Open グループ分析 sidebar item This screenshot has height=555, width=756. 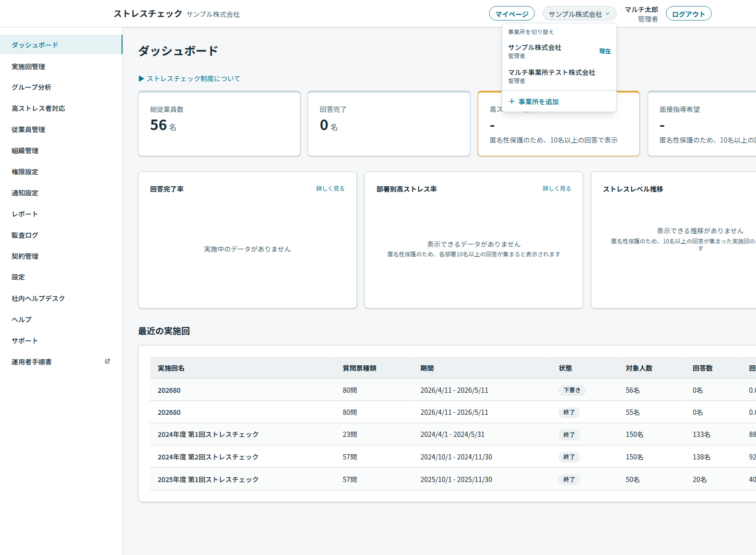(x=61, y=87)
